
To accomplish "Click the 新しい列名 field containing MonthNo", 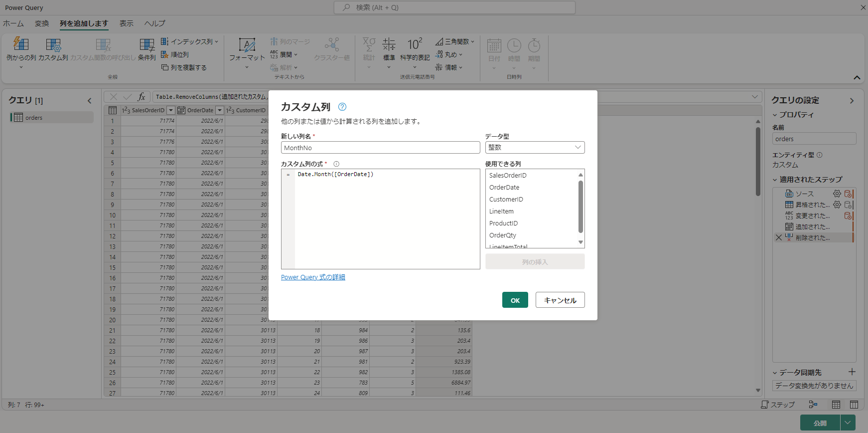I will pyautogui.click(x=380, y=148).
